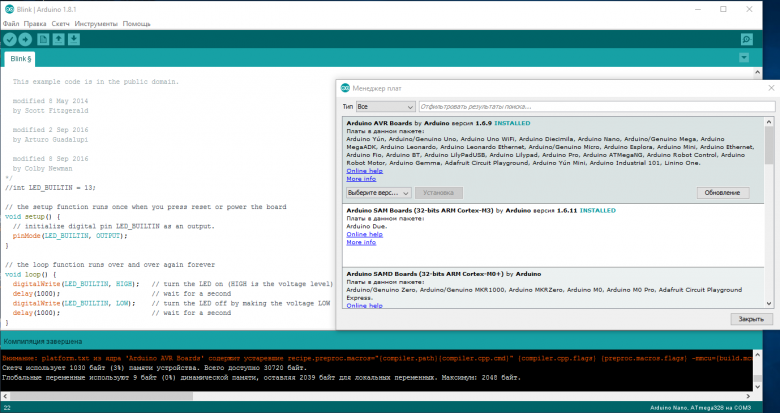The height and width of the screenshot is (413, 780).
Task: Open Online help link for SAMD Boards
Action: coord(365,306)
